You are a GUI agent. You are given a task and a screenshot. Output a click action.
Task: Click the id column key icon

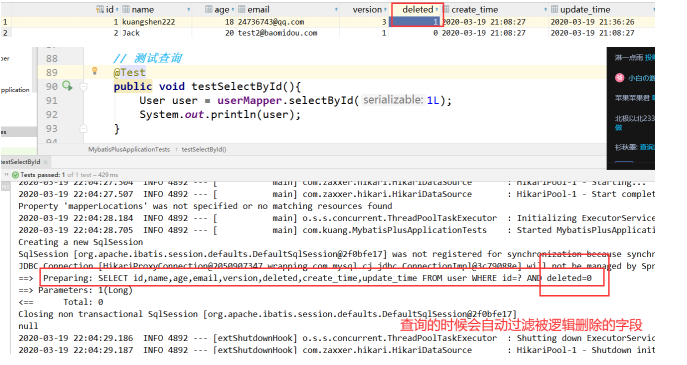tap(100, 9)
